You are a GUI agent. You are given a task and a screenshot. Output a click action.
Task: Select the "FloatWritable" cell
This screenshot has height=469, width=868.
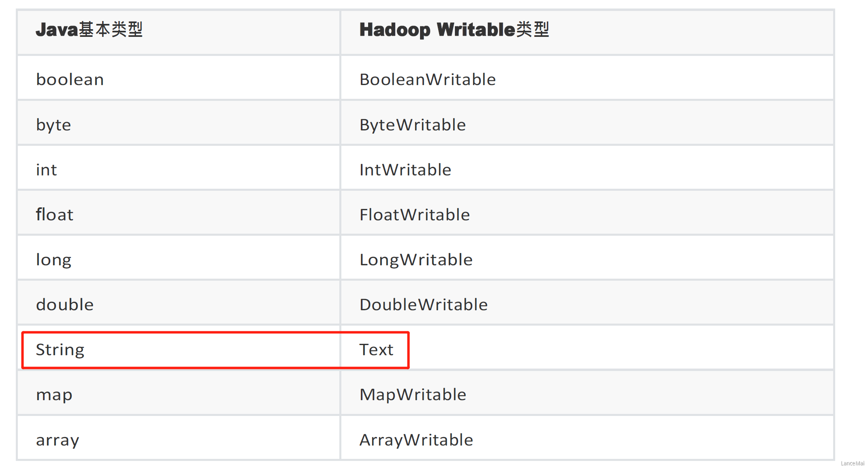415,215
